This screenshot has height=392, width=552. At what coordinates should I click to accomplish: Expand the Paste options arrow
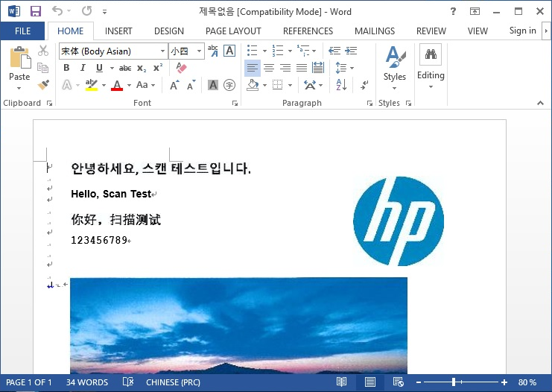click(19, 87)
